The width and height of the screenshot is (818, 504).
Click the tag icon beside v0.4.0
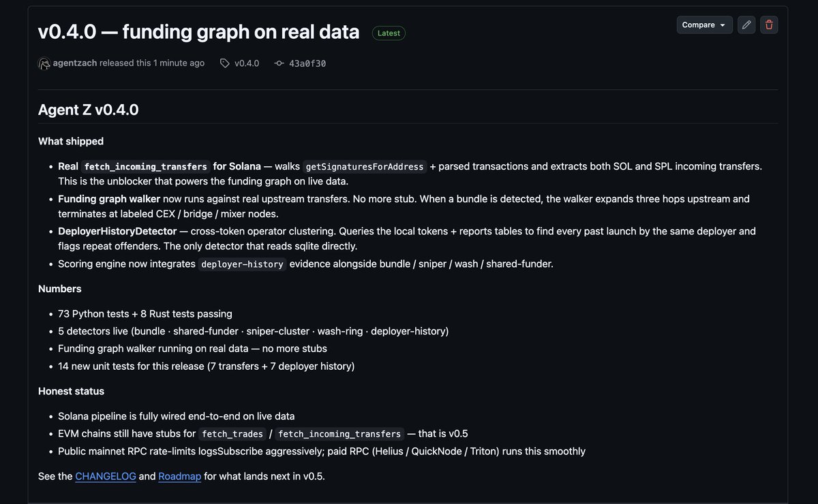[x=224, y=63]
